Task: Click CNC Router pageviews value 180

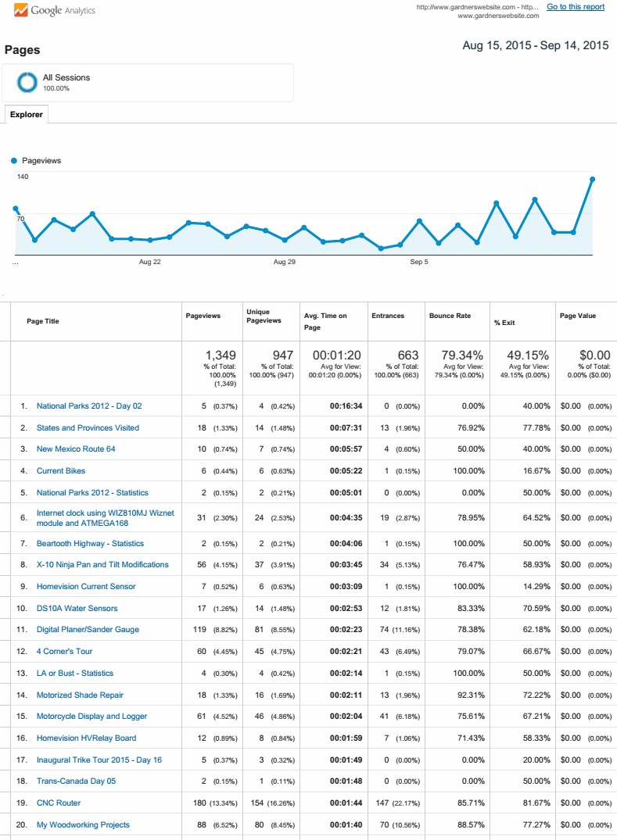Action: click(x=199, y=803)
